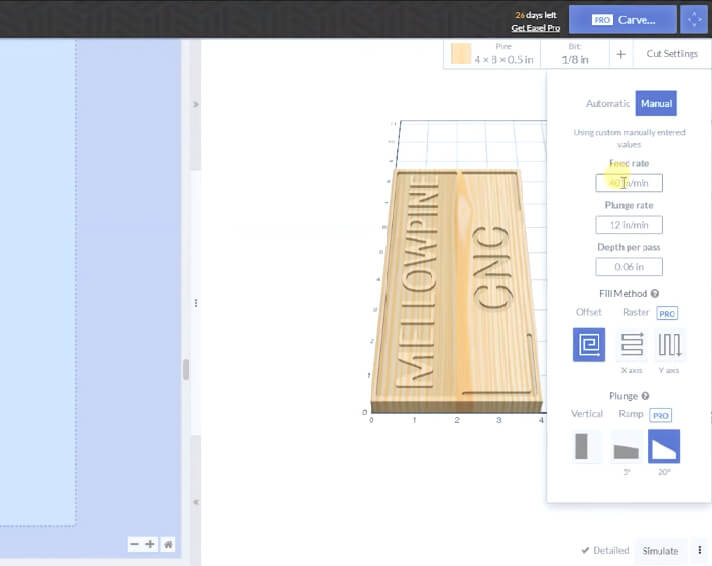Switch cut settings to Automatic
Screen dimensions: 712x566
608,103
